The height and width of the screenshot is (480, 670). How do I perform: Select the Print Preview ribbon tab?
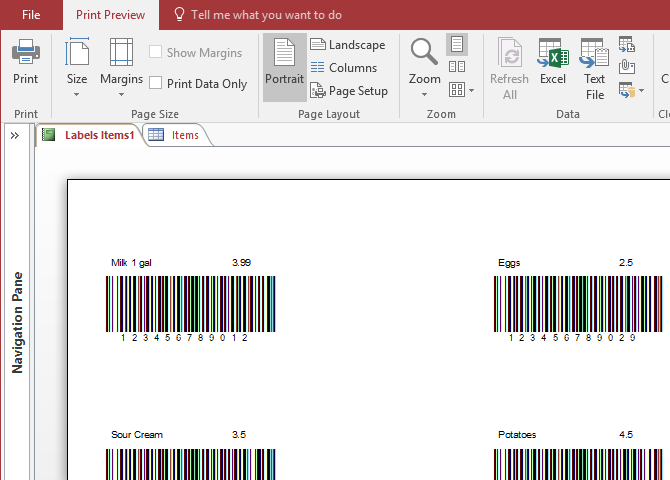pyautogui.click(x=111, y=15)
